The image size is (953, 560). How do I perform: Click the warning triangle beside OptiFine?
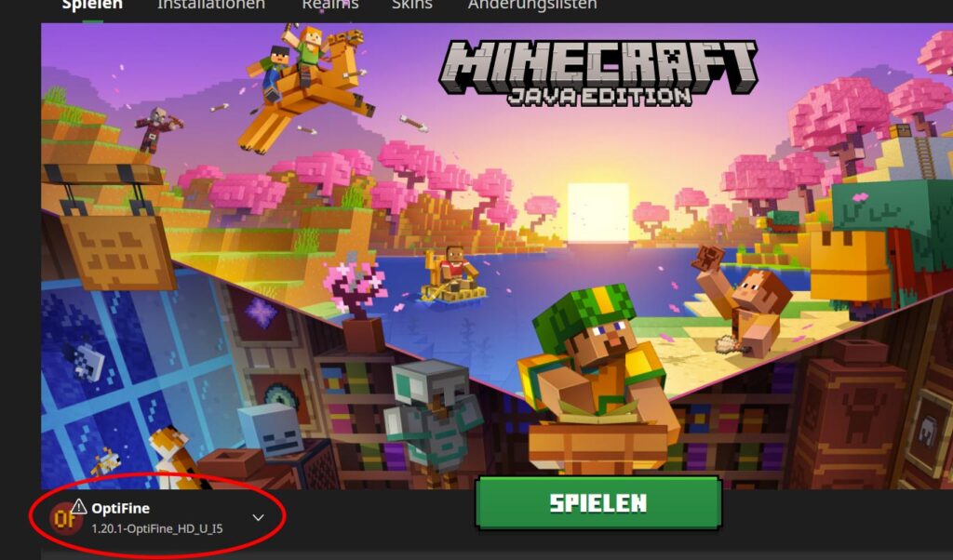tap(79, 506)
